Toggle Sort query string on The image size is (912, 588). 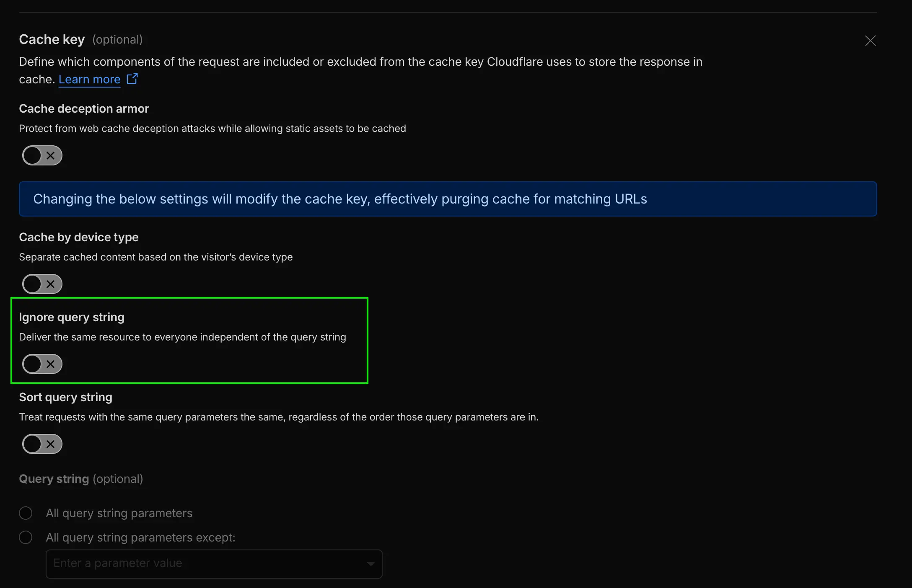(x=42, y=444)
